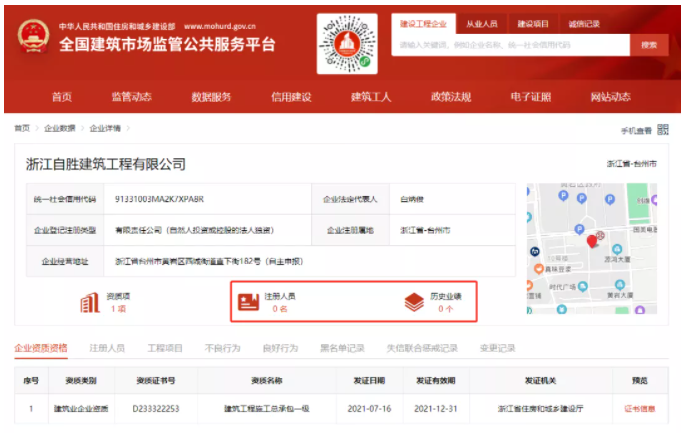Open 证书信息 link in table row
This screenshot has height=433, width=684.
tap(640, 409)
